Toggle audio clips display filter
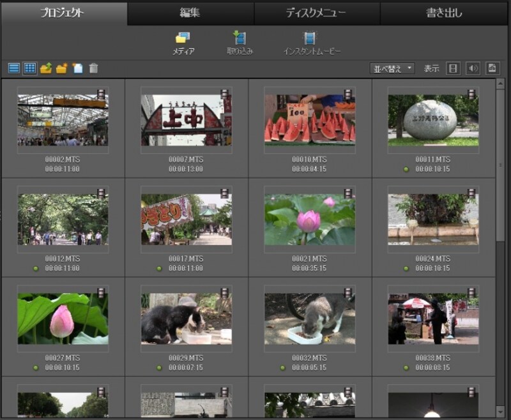 point(473,68)
